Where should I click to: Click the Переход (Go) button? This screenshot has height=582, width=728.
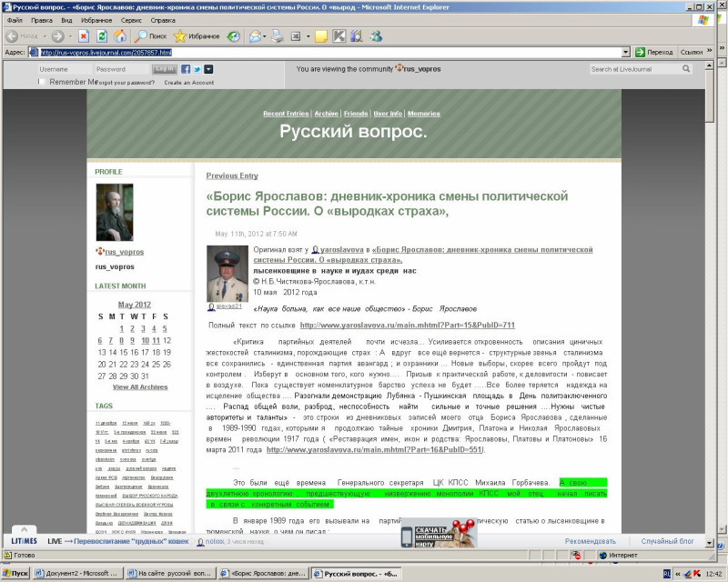coord(653,52)
